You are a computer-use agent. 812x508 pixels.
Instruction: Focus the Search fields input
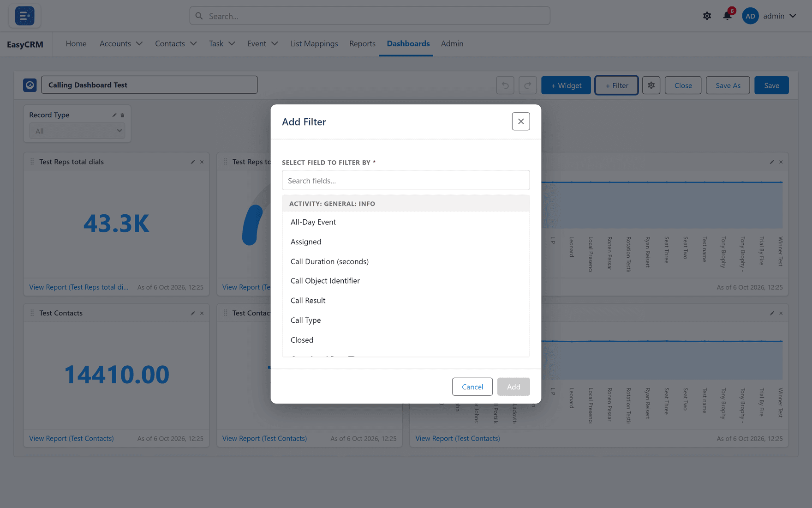406,180
